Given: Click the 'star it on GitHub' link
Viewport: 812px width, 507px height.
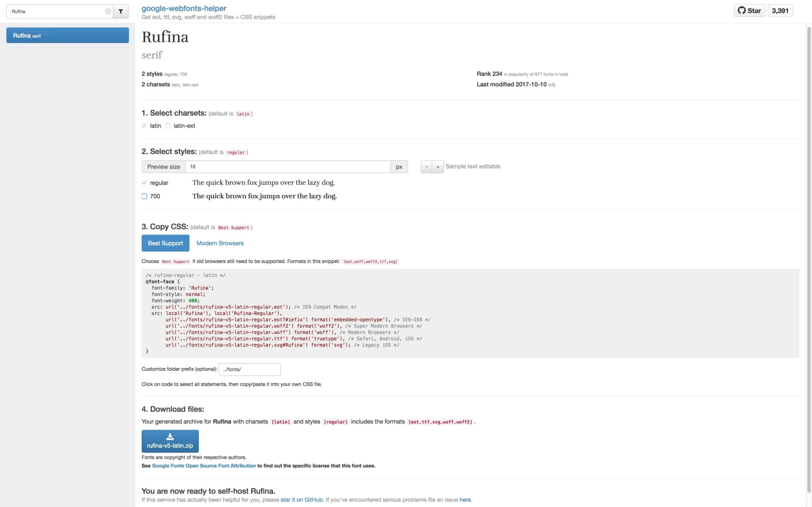Looking at the screenshot, I should coord(301,500).
